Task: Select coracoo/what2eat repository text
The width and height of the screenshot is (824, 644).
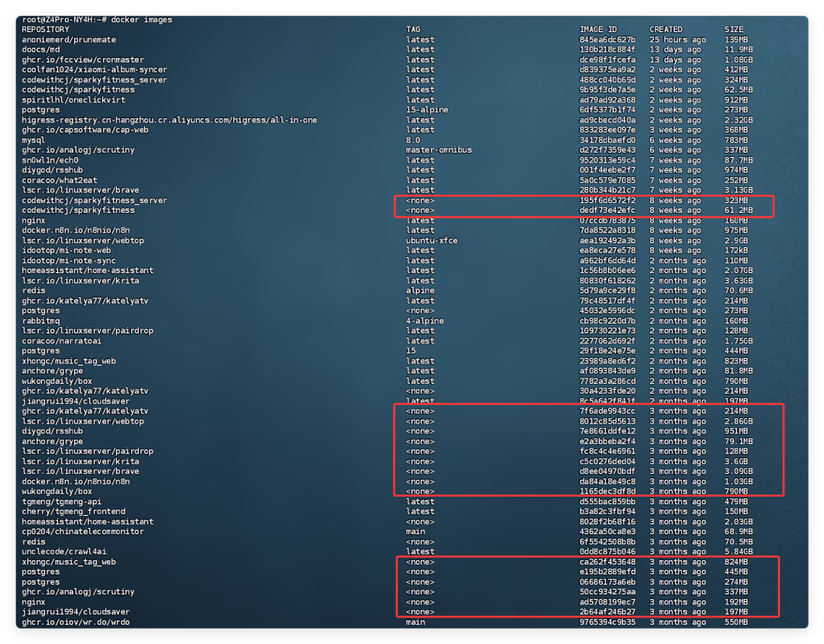Action: (x=60, y=180)
